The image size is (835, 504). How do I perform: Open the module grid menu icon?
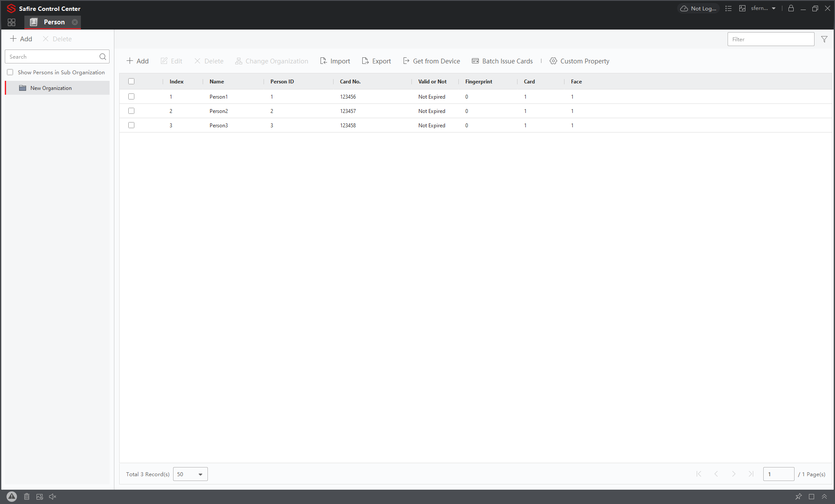[11, 22]
